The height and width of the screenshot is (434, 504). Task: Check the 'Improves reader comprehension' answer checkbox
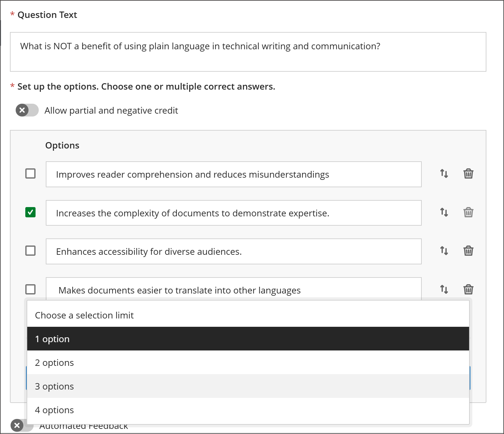click(x=30, y=174)
